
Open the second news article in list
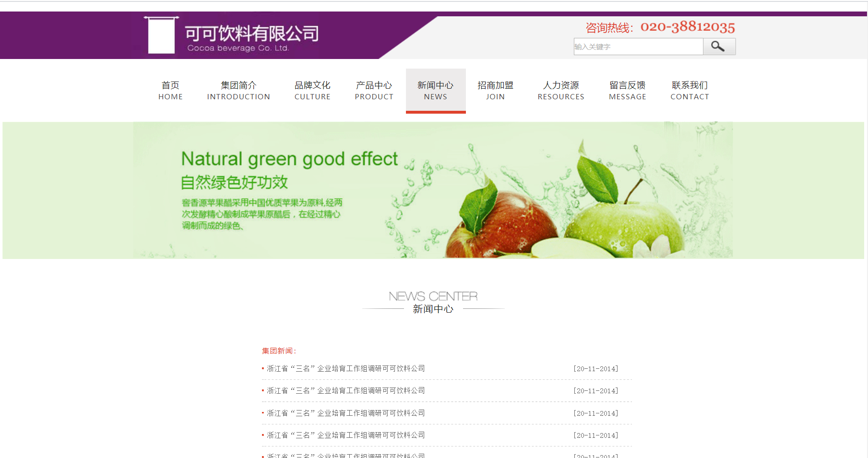(345, 391)
